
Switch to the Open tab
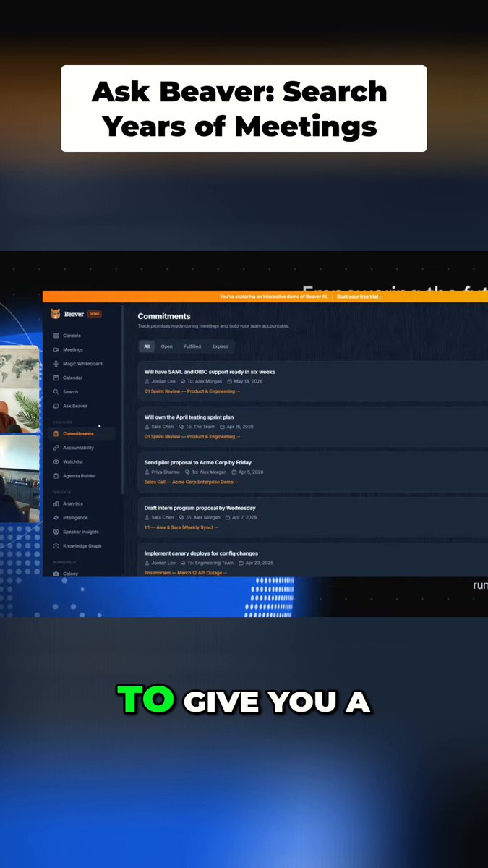[167, 346]
